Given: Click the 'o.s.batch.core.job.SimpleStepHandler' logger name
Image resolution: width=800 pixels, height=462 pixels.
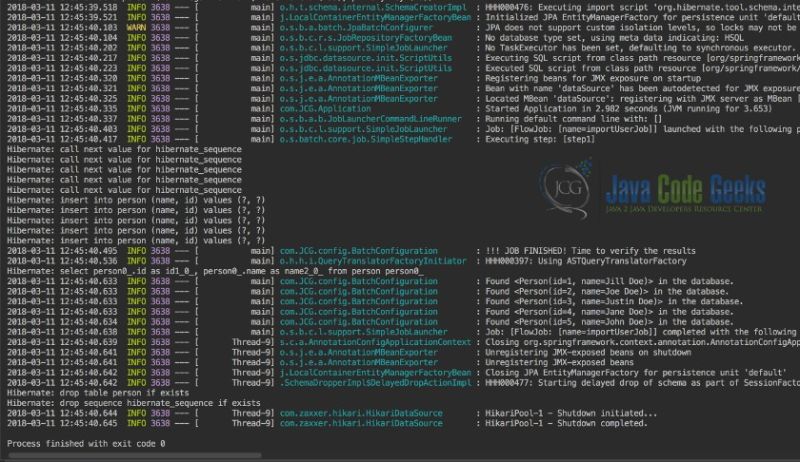Looking at the screenshot, I should pos(366,139).
